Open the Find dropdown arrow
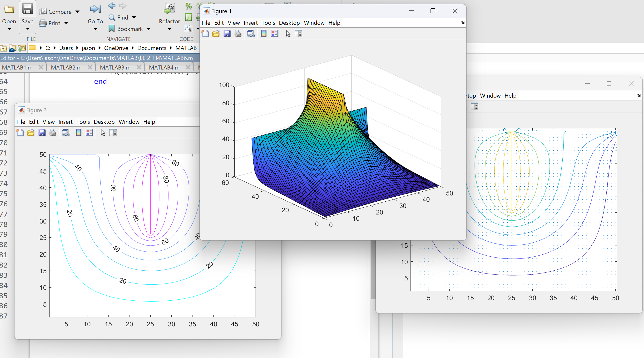This screenshot has height=358, width=644. tap(134, 18)
